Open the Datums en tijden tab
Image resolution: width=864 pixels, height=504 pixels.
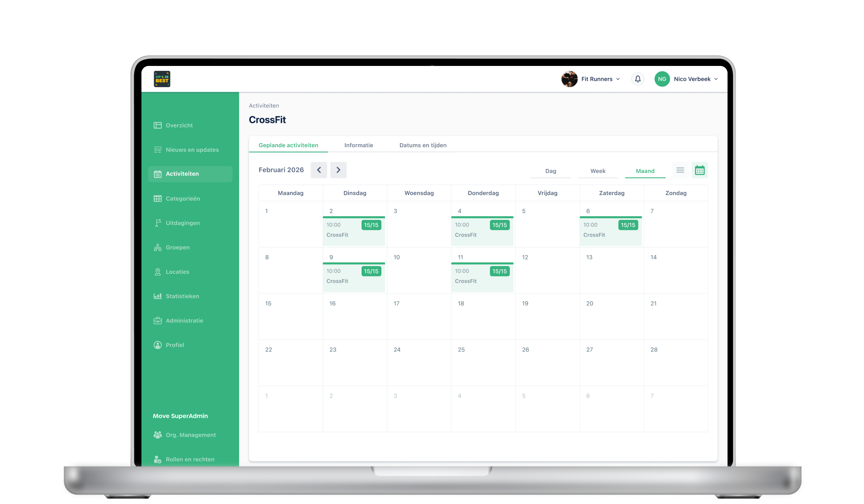[423, 145]
